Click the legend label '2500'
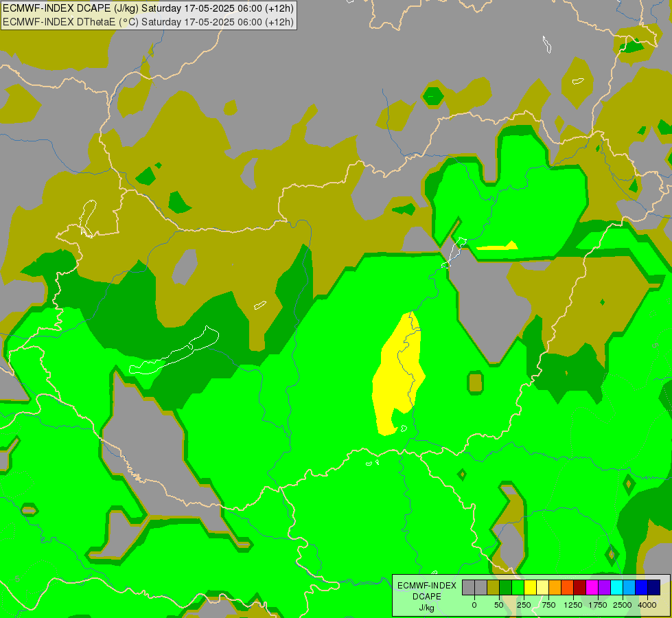 click(623, 605)
